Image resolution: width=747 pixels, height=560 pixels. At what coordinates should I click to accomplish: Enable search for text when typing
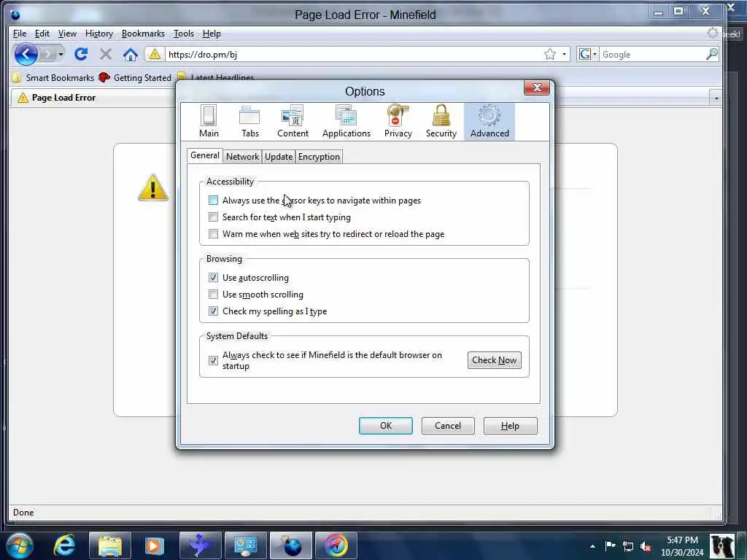(214, 217)
